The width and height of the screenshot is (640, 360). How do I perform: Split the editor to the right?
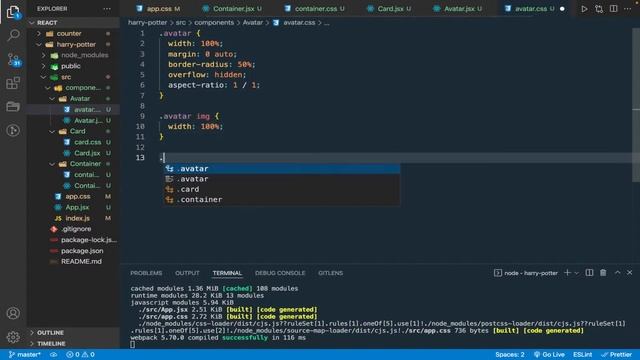coord(613,9)
